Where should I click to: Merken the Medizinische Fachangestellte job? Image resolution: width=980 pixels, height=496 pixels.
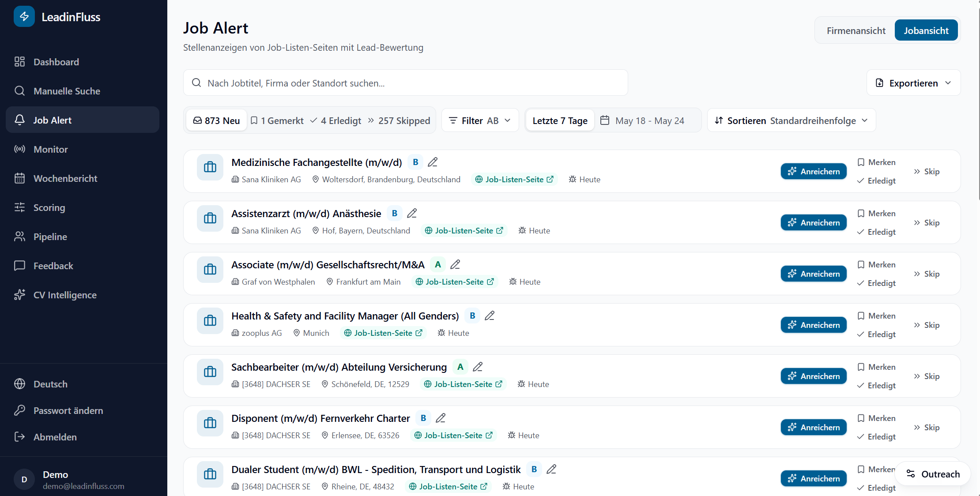[876, 162]
